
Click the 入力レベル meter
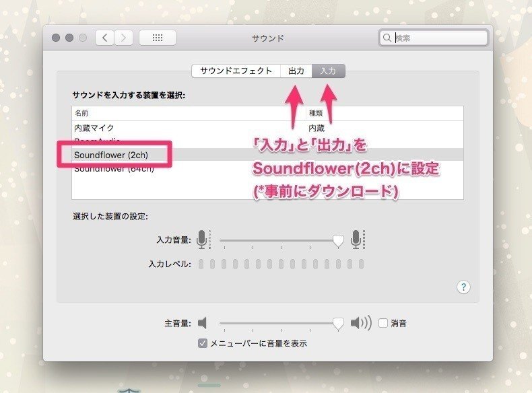281,264
